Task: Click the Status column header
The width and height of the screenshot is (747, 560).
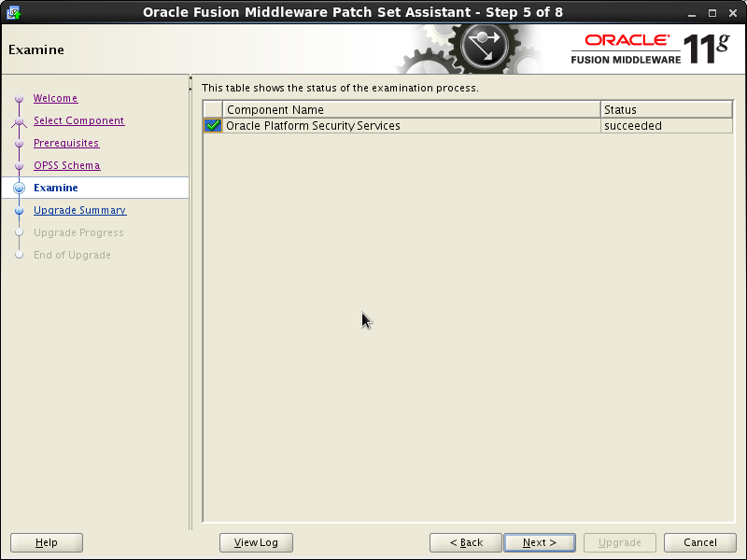Action: (667, 109)
